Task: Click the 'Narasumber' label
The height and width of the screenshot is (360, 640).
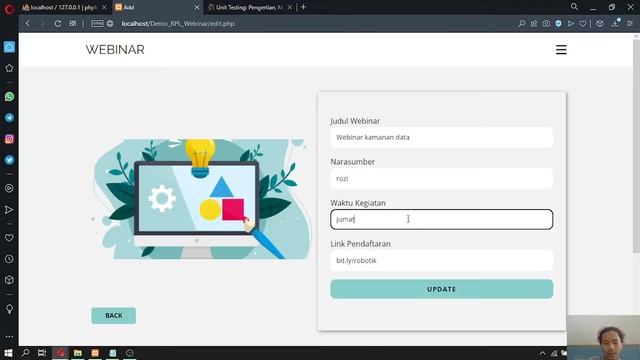Action: (353, 162)
